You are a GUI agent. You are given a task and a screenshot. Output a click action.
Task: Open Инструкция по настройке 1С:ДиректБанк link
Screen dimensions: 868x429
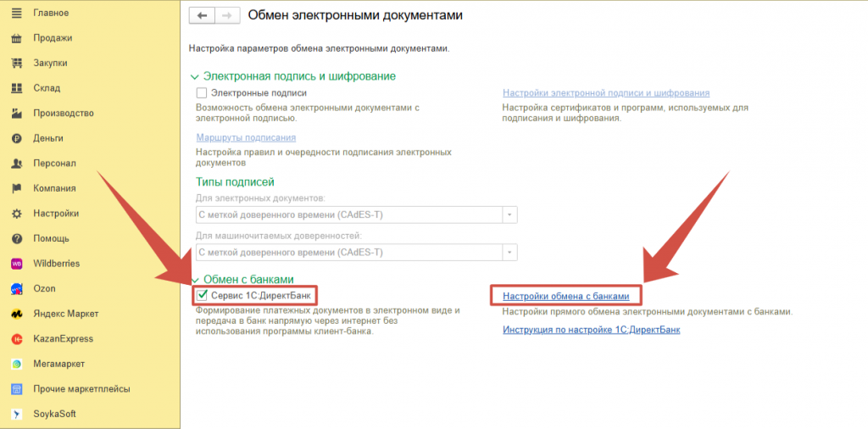591,330
